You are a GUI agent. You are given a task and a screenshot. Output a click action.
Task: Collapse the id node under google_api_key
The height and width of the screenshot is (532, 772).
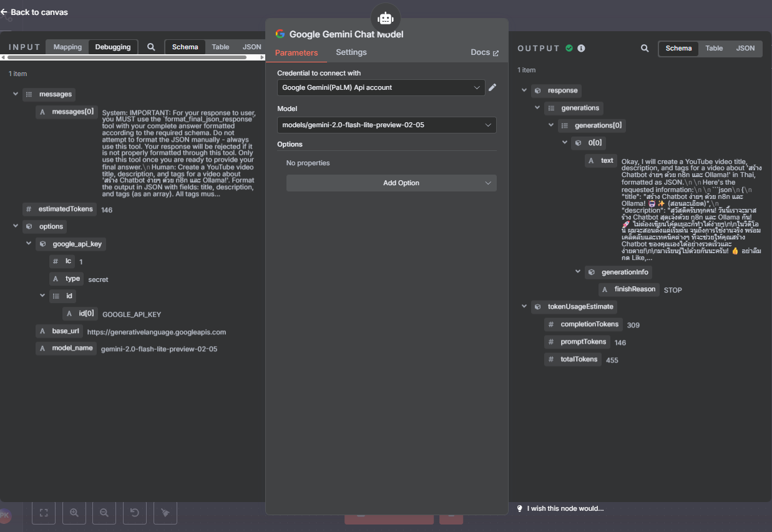(x=42, y=296)
